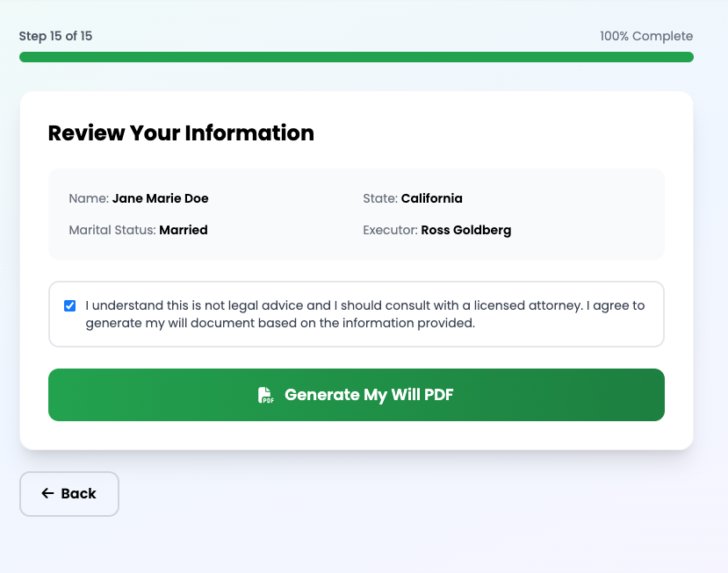Click the word "Back" on the Back button
Screen dimensions: 728x573
coord(78,493)
